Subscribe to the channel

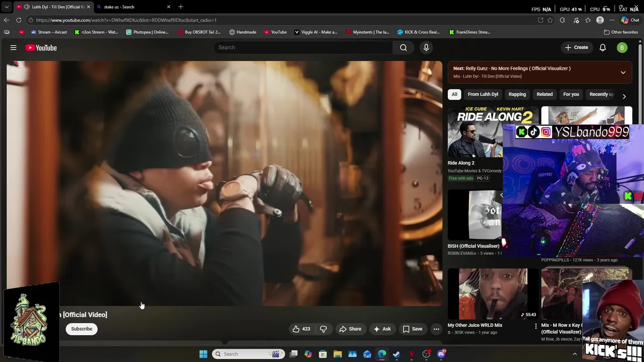click(82, 329)
